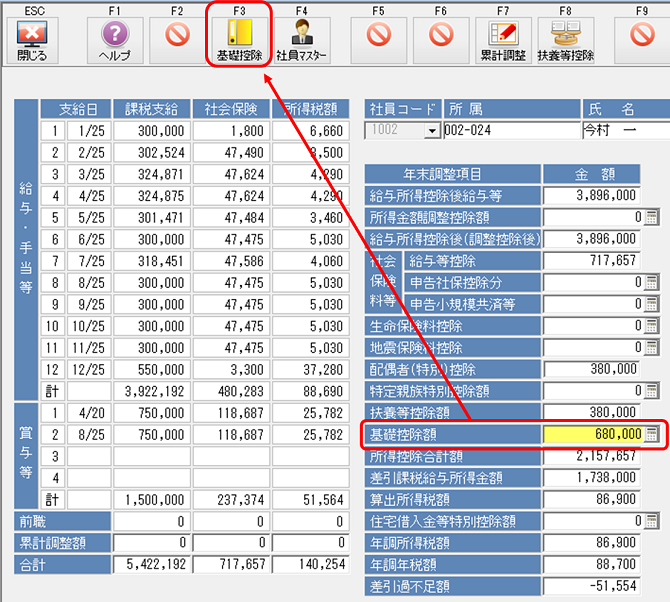The width and height of the screenshot is (670, 602).
Task: Open ヘルプ help with F1 button
Action: [114, 37]
